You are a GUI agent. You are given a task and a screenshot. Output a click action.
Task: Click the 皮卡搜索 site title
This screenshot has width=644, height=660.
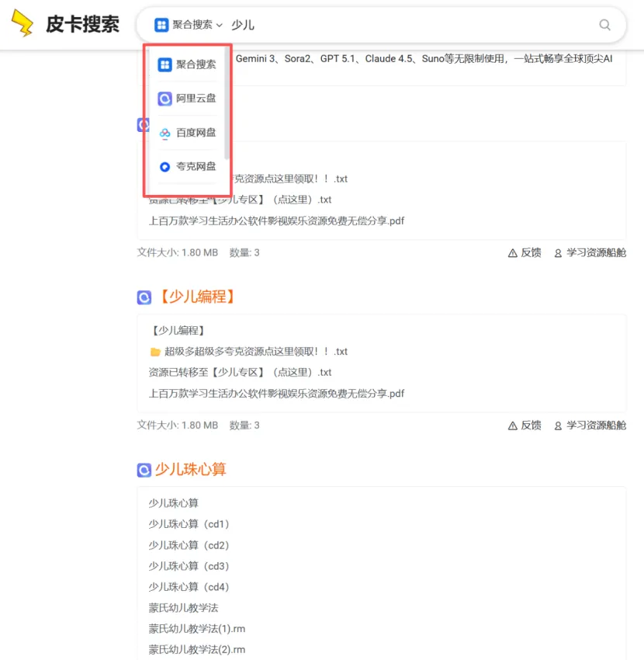[x=82, y=23]
